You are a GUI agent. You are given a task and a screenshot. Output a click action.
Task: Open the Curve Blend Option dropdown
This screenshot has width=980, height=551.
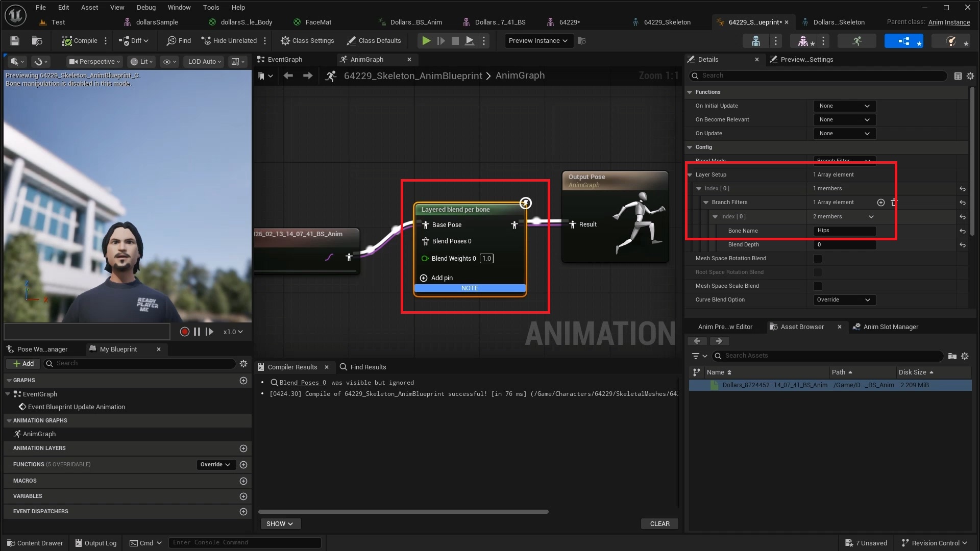844,300
